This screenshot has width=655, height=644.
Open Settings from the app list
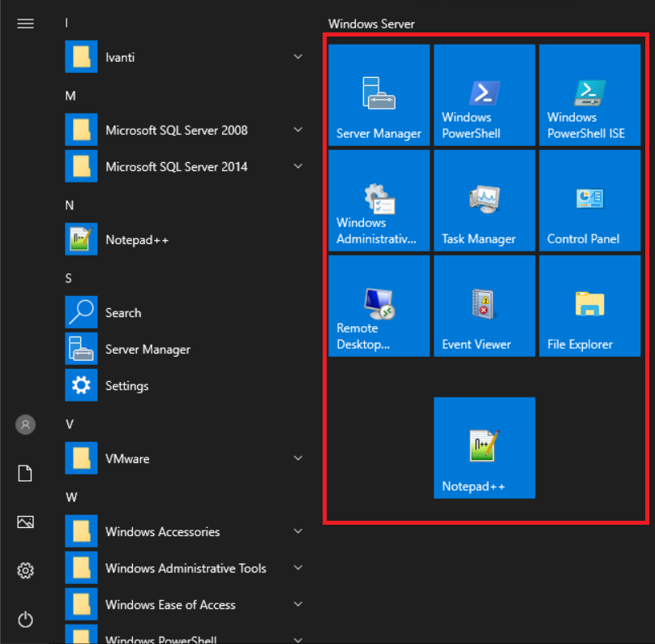126,386
